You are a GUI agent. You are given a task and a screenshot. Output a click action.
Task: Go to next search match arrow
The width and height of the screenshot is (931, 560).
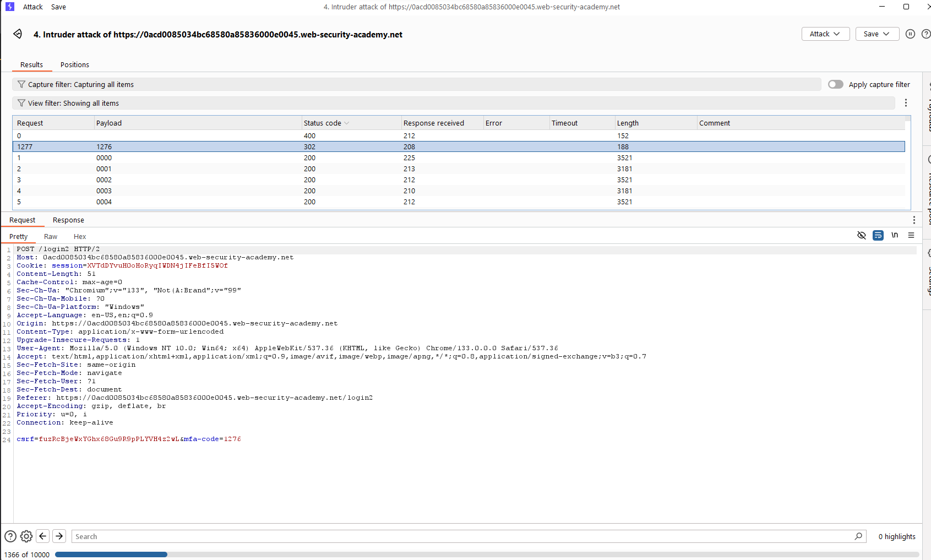click(59, 536)
